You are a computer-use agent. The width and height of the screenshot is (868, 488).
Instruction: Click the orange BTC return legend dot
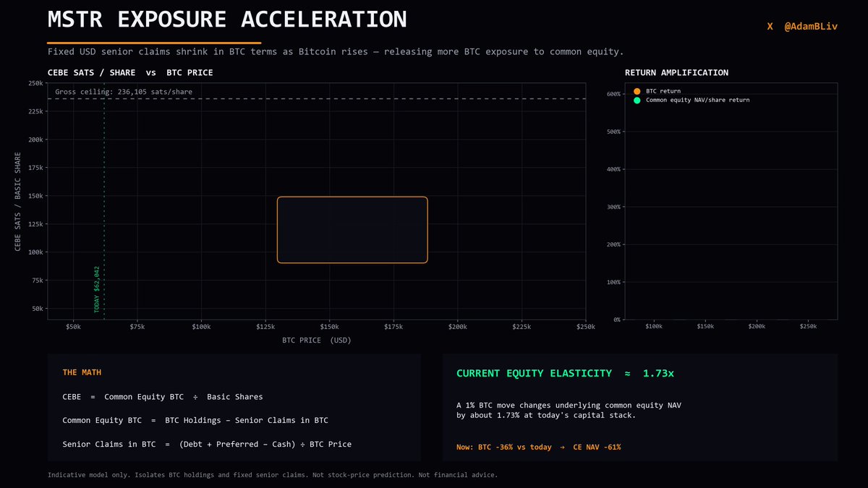pyautogui.click(x=637, y=91)
